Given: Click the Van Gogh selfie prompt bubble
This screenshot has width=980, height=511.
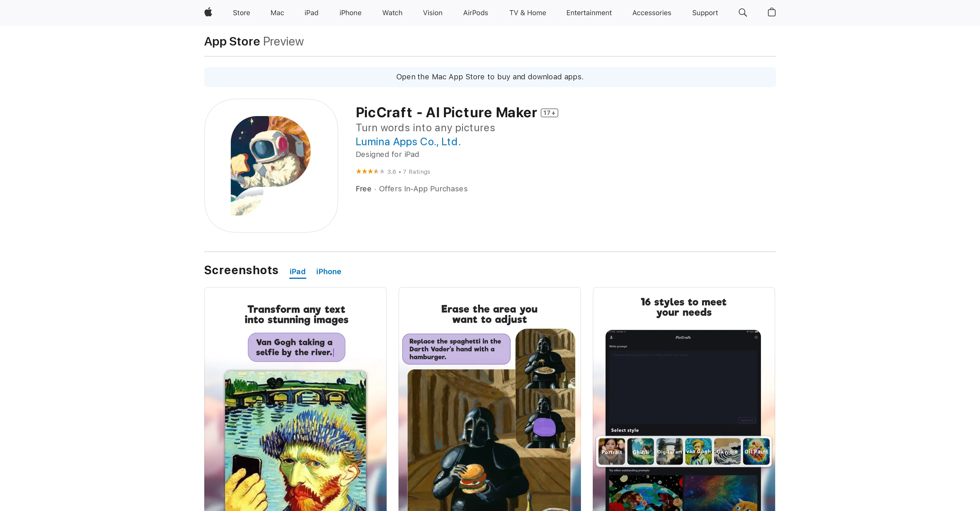Looking at the screenshot, I should [296, 347].
